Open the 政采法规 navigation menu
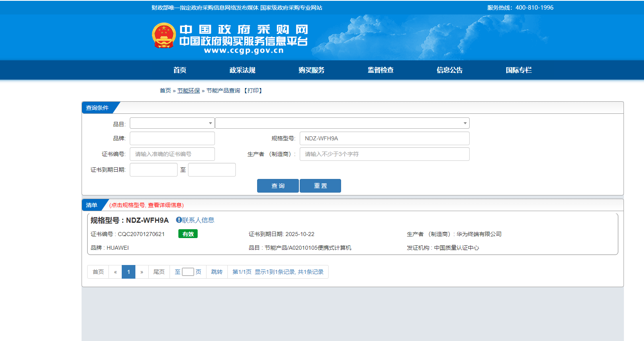This screenshot has width=644, height=341. 242,70
